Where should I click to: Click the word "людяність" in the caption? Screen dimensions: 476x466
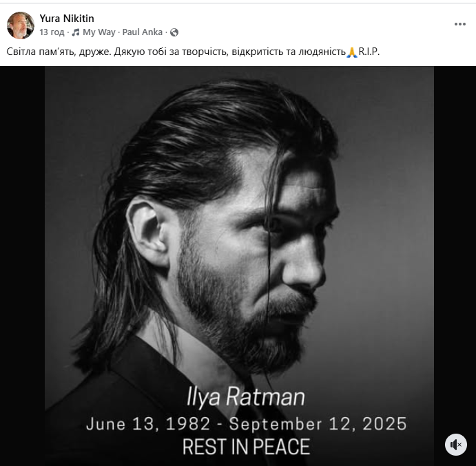(320, 52)
